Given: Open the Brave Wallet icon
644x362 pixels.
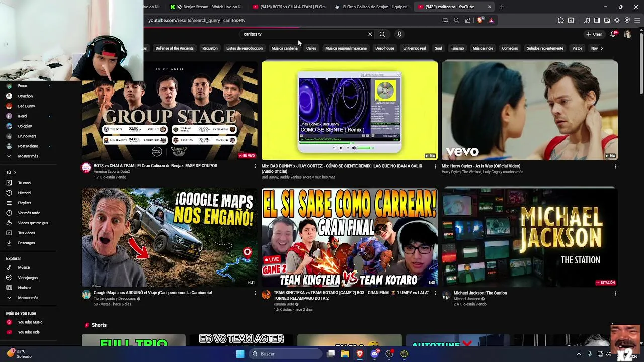Looking at the screenshot, I should (607, 20).
